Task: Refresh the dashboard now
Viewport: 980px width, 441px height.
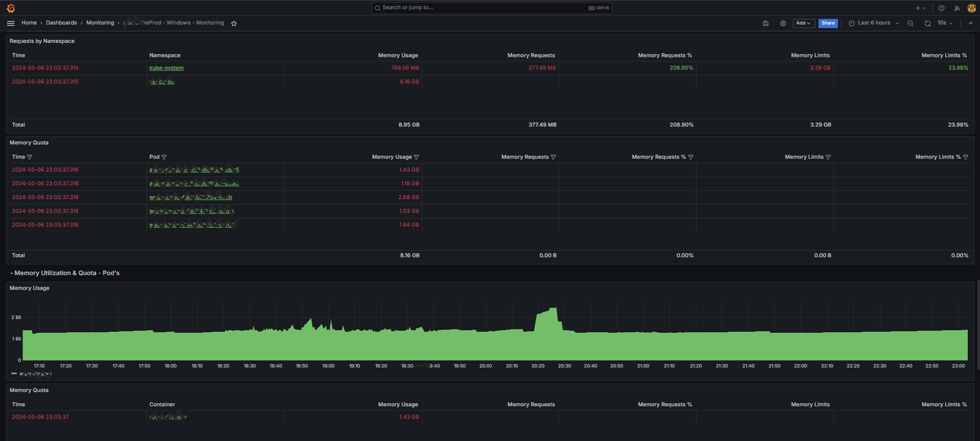Action: coord(927,23)
